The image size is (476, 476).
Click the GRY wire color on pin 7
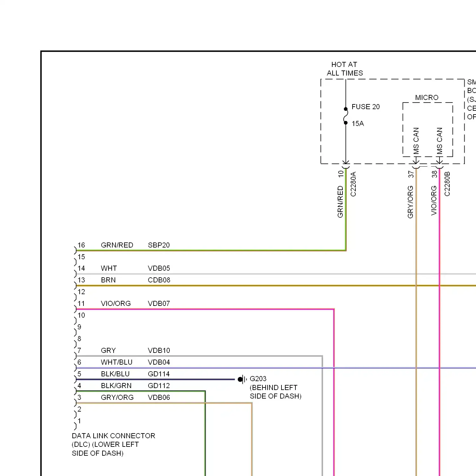tap(108, 350)
